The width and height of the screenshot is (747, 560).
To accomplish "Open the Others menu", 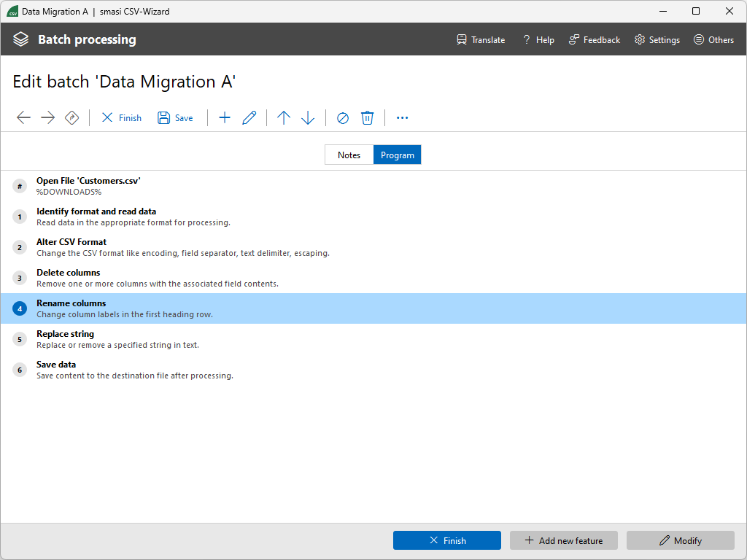I will (x=713, y=39).
